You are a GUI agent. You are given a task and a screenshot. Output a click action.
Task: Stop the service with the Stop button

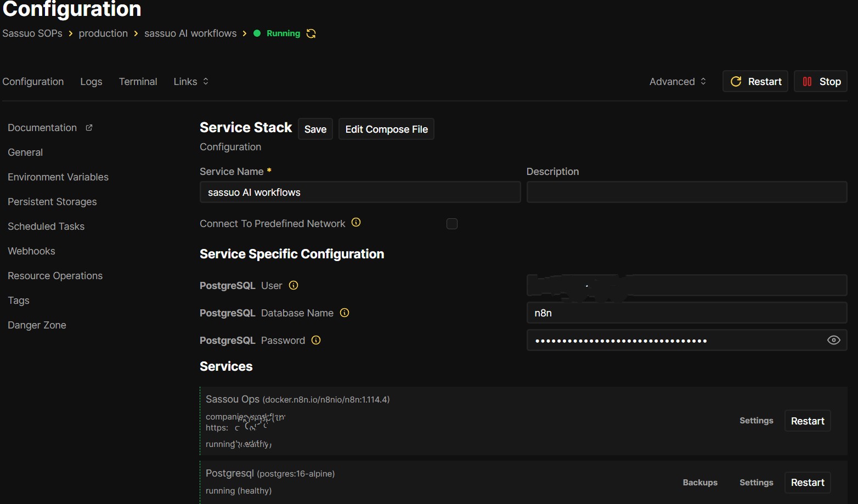pyautogui.click(x=821, y=82)
